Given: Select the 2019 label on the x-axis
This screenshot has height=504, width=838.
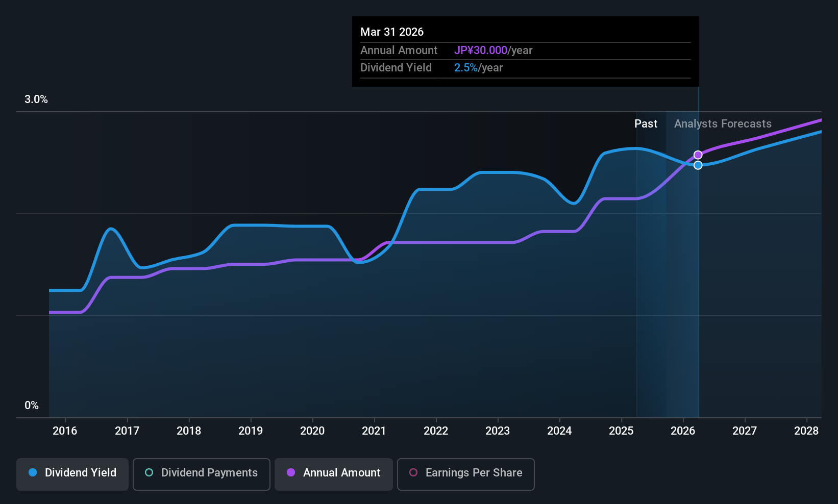Looking at the screenshot, I should 251,431.
